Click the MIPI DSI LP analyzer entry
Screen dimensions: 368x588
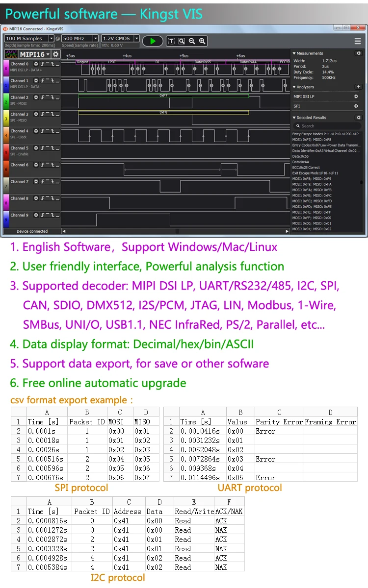pos(304,97)
